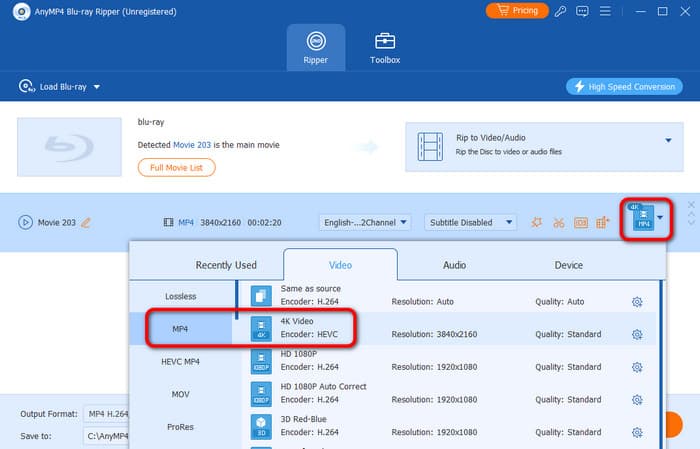Image resolution: width=700 pixels, height=449 pixels.
Task: Expand the Rip to Video/Audio dropdown
Action: pyautogui.click(x=668, y=140)
